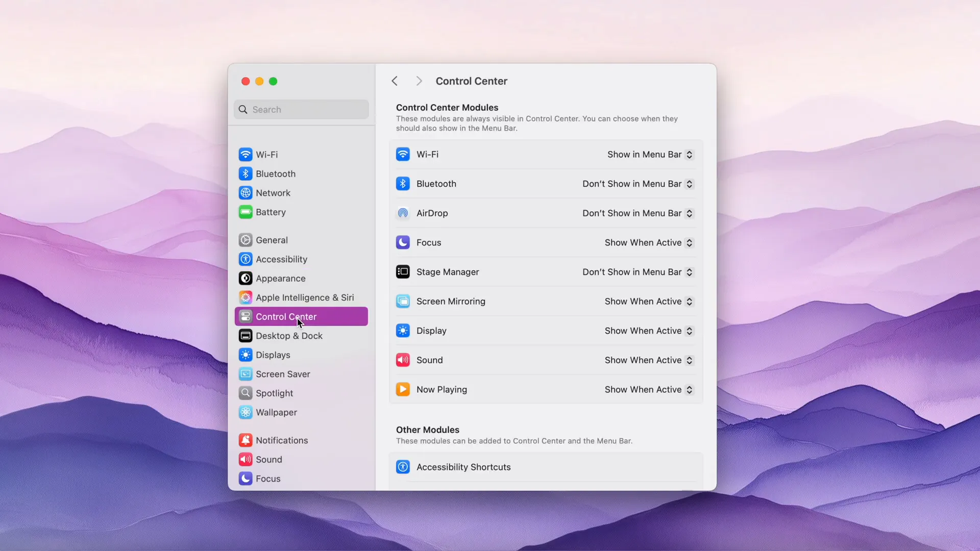The height and width of the screenshot is (551, 980).
Task: Click the General gear icon in sidebar
Action: coord(246,240)
